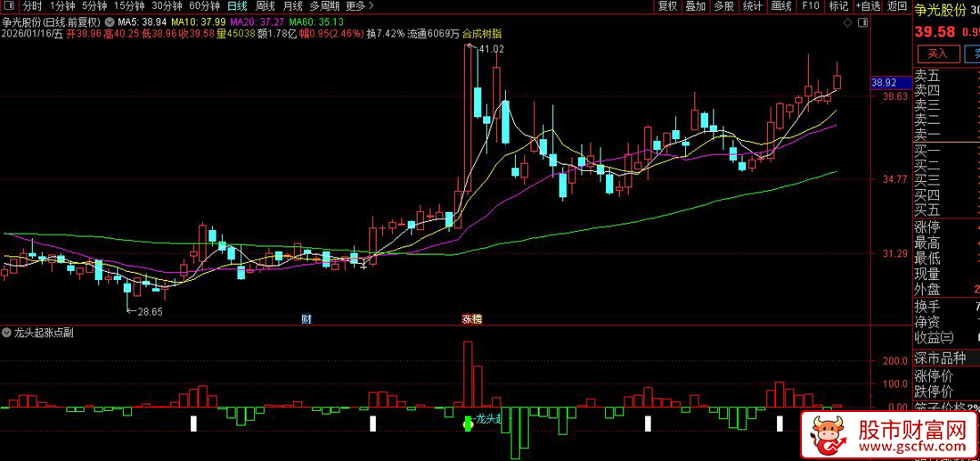Click the 外盘 row in quote panel
This screenshot has width=980, height=461.
[x=946, y=290]
